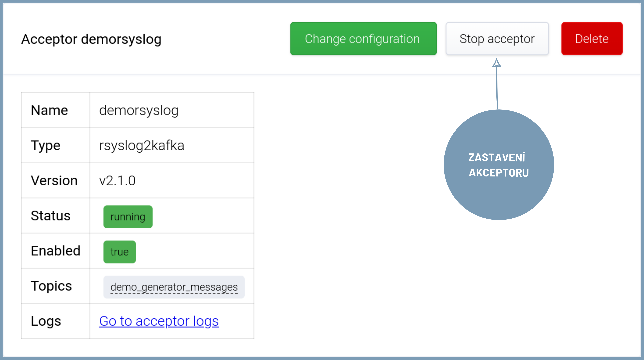Image resolution: width=644 pixels, height=360 pixels.
Task: Click the demorsyslog name value cell
Action: point(139,110)
